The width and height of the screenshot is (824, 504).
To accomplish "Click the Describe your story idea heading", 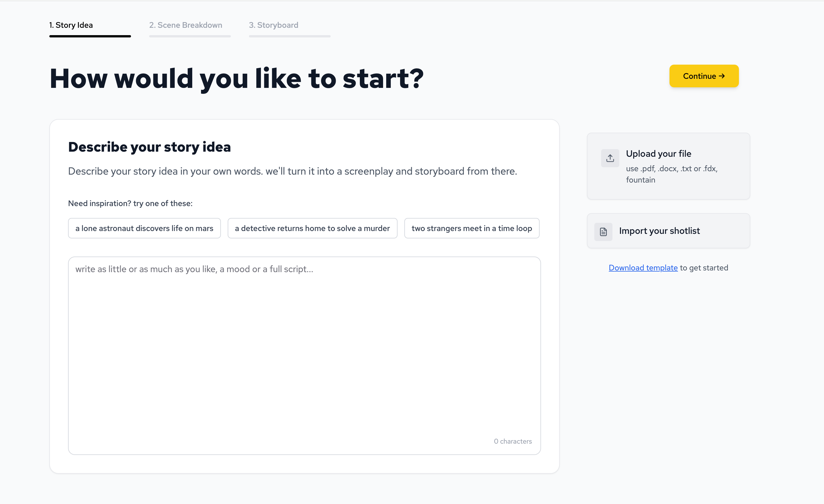I will pyautogui.click(x=149, y=146).
